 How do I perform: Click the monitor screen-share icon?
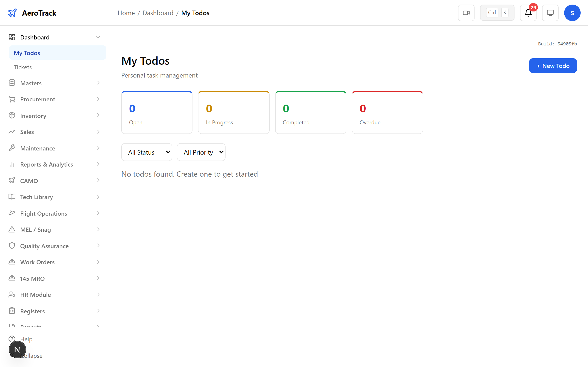tap(550, 13)
